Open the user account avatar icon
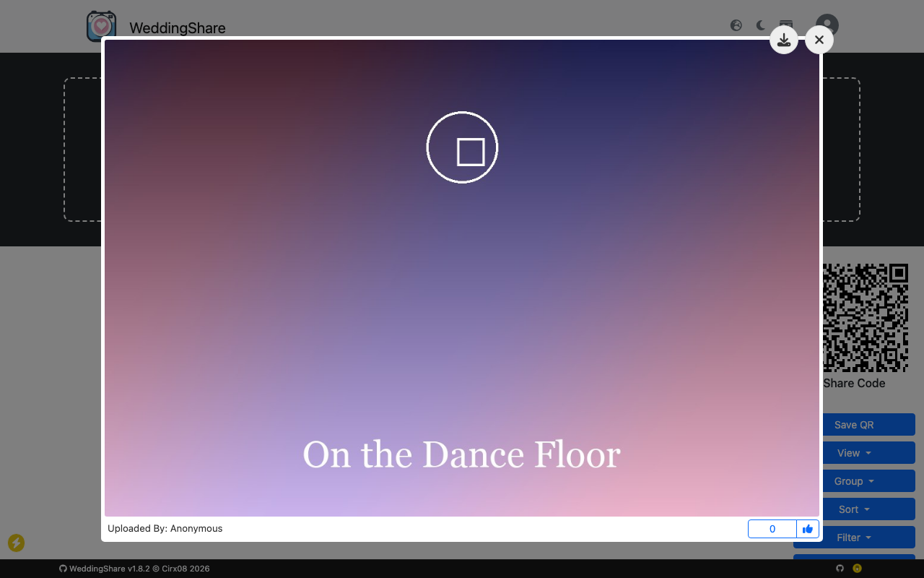Viewport: 924px width, 578px height. pyautogui.click(x=827, y=25)
